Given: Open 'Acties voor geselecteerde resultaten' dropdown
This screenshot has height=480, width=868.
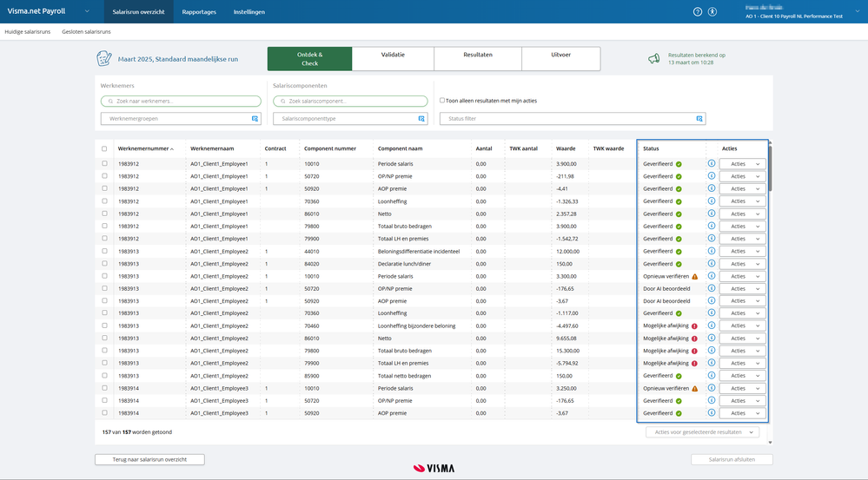Looking at the screenshot, I should 703,432.
